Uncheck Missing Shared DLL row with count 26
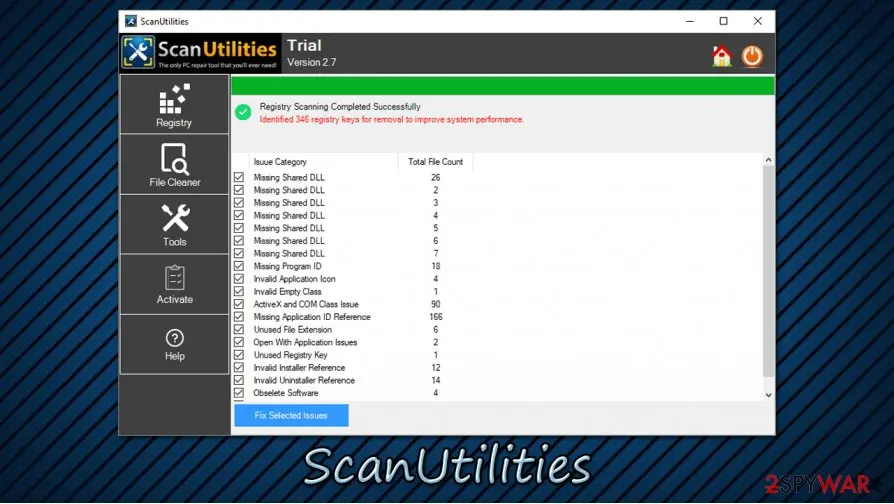894x504 pixels. [239, 177]
